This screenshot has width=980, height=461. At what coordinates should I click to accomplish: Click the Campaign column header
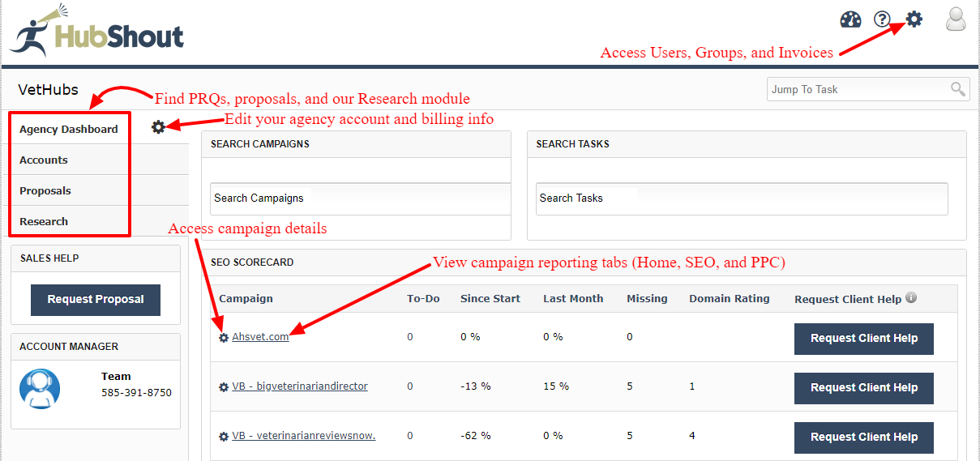click(246, 298)
